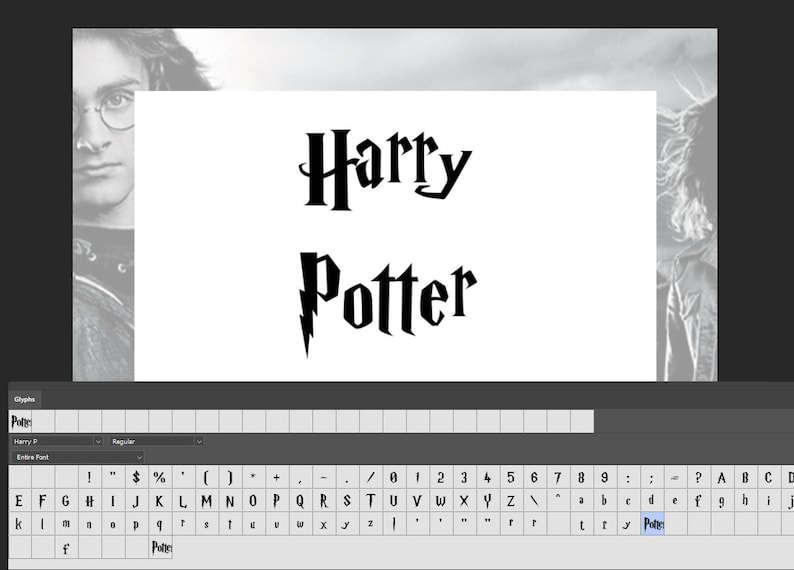
Task: Select the digit 8 glyph
Action: click(581, 477)
